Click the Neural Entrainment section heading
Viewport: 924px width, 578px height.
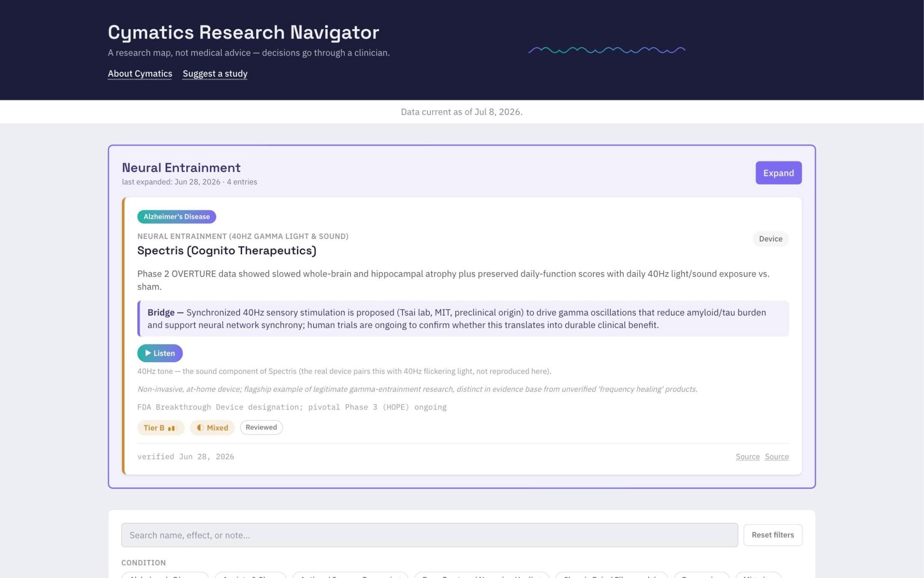(181, 167)
